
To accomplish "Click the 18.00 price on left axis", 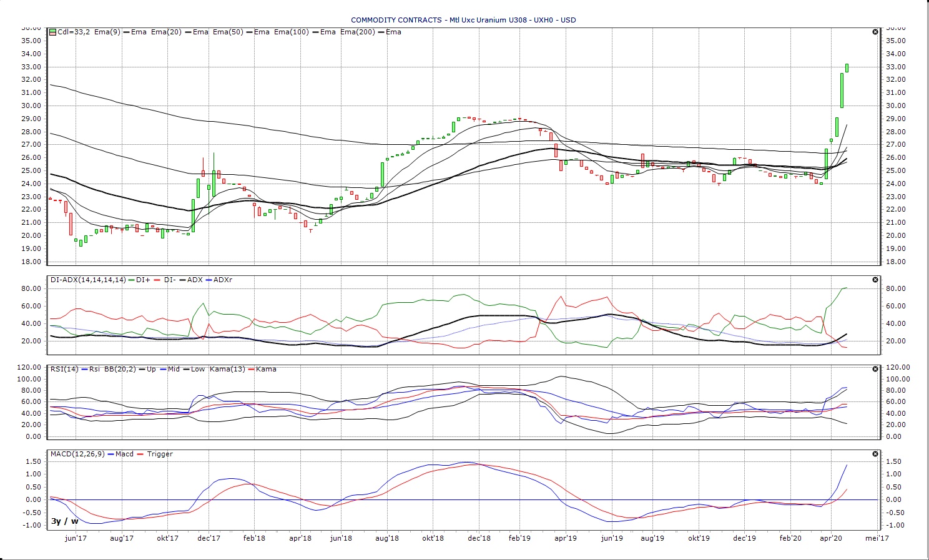I will point(31,262).
